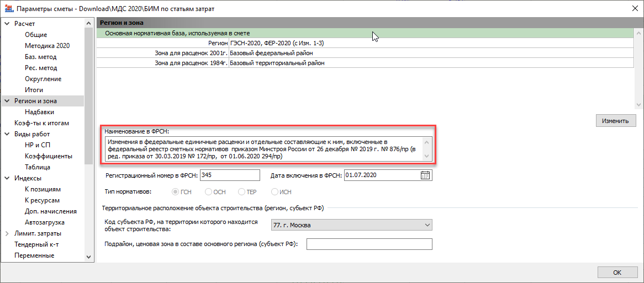Open the calendar picker for the FRSN date

pos(425,175)
